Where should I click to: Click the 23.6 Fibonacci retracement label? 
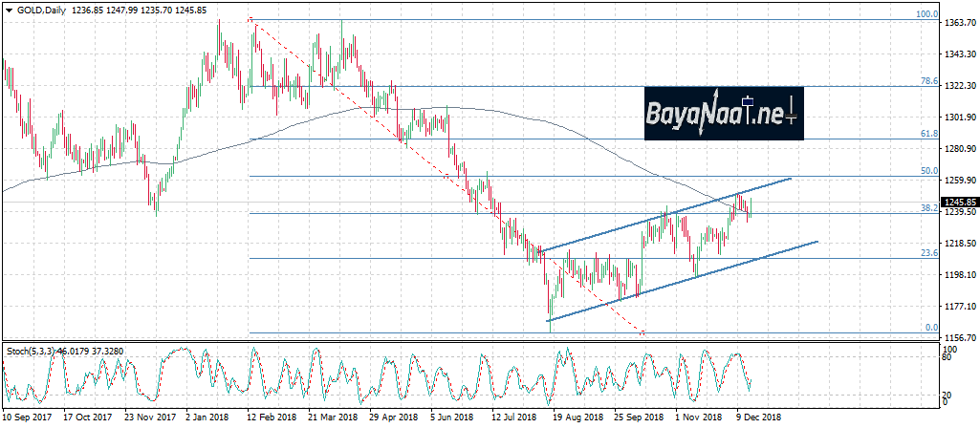coord(927,253)
